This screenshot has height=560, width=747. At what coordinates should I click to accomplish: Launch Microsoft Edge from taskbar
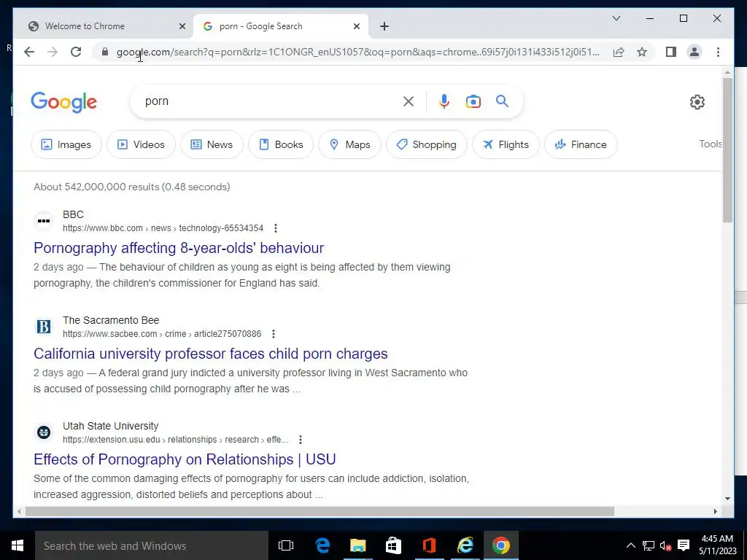tap(322, 545)
